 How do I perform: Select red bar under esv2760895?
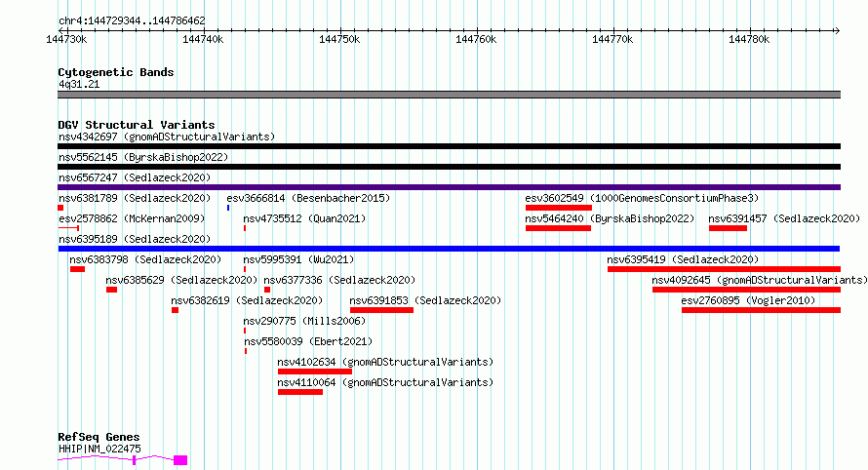coord(761,310)
